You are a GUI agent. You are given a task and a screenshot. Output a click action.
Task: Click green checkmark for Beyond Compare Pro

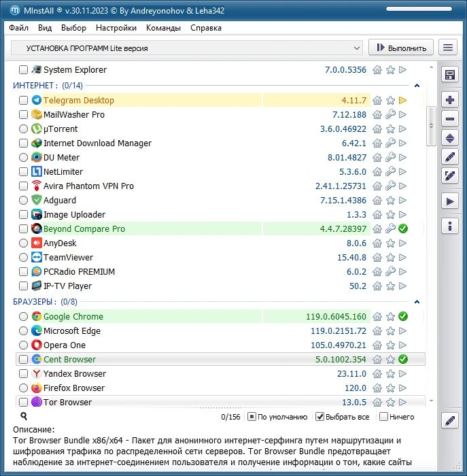pyautogui.click(x=402, y=228)
